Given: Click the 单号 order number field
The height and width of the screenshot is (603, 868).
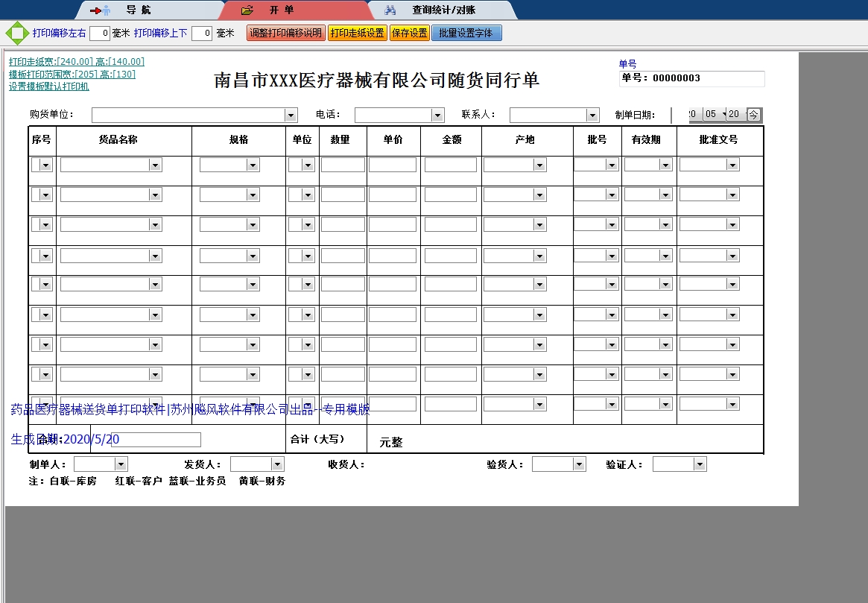Looking at the screenshot, I should [691, 78].
